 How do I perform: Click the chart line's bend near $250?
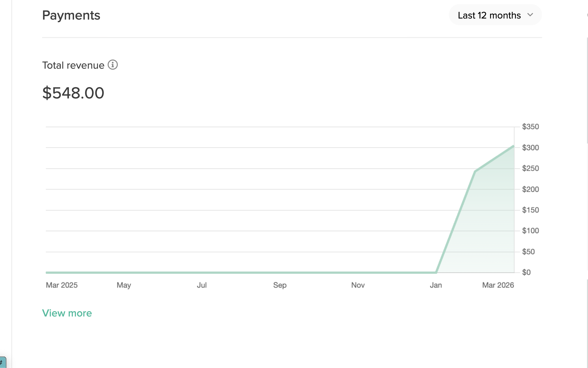pyautogui.click(x=475, y=171)
